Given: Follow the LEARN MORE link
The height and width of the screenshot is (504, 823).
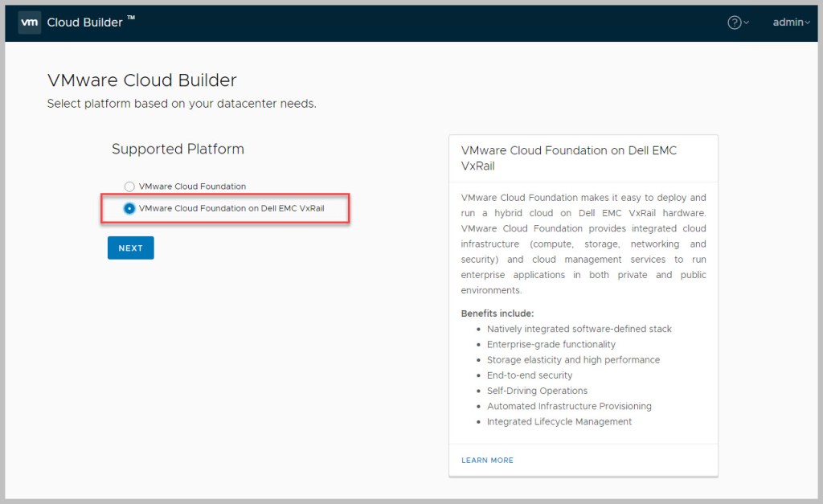Looking at the screenshot, I should pos(487,461).
